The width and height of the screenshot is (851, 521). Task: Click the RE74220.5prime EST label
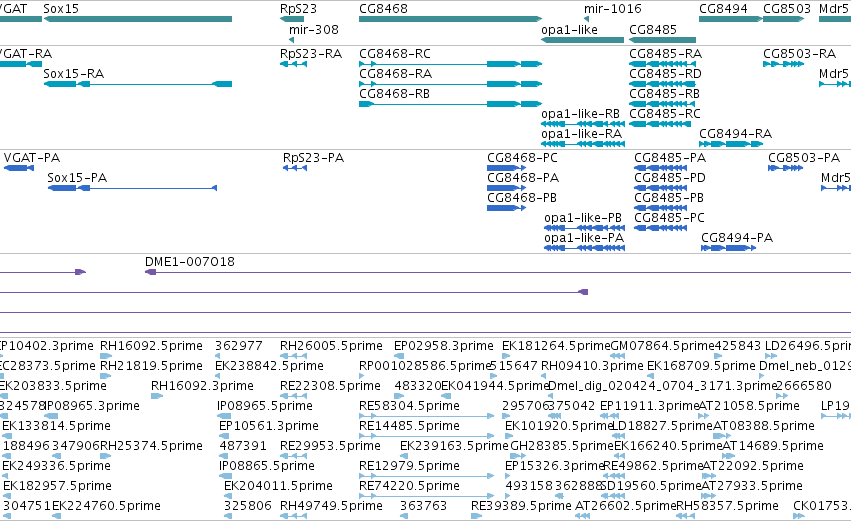pos(409,486)
